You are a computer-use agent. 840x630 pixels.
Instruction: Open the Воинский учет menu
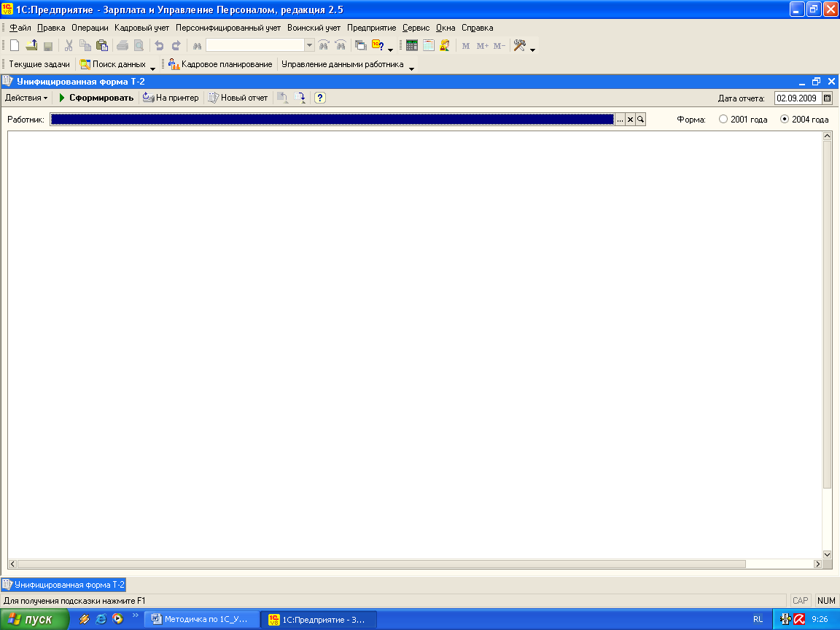point(314,28)
